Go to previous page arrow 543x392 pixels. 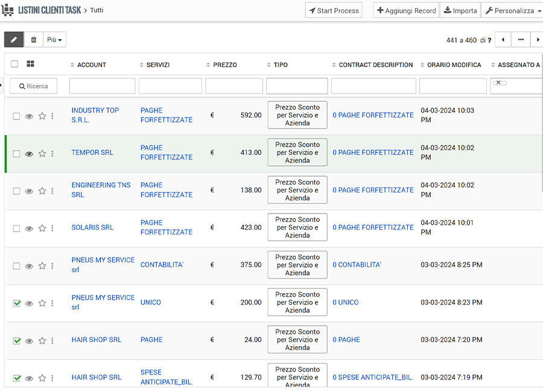(x=503, y=40)
